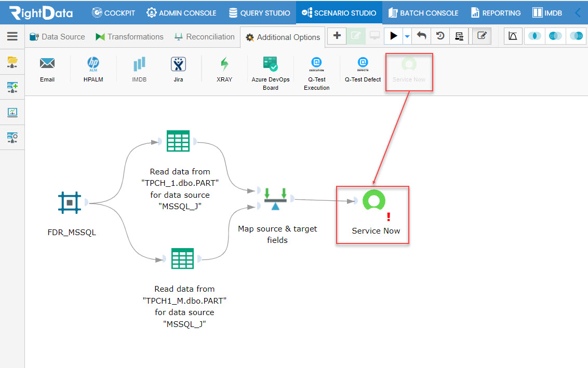Viewport: 588px width, 368px height.
Task: Choose the HPALM integration icon
Action: coord(93,64)
